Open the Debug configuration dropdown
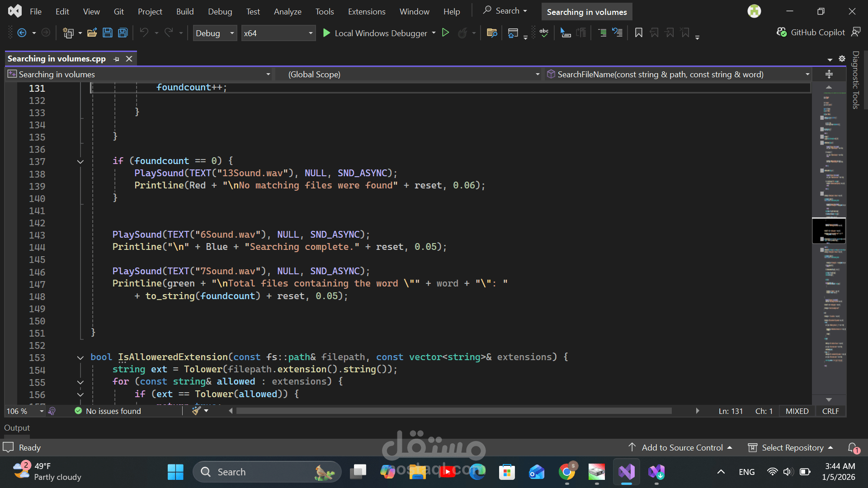This screenshot has height=488, width=868. pos(232,33)
